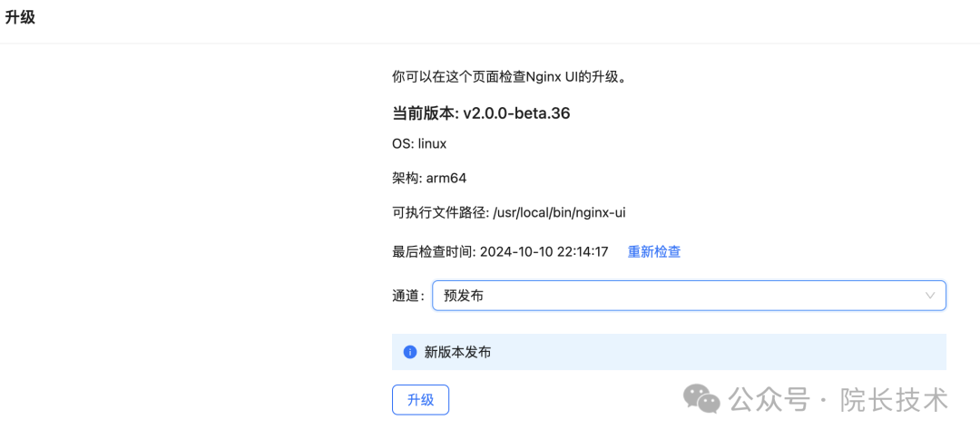Click the info icon beside 新版本发布
The height and width of the screenshot is (439, 980).
tap(410, 352)
